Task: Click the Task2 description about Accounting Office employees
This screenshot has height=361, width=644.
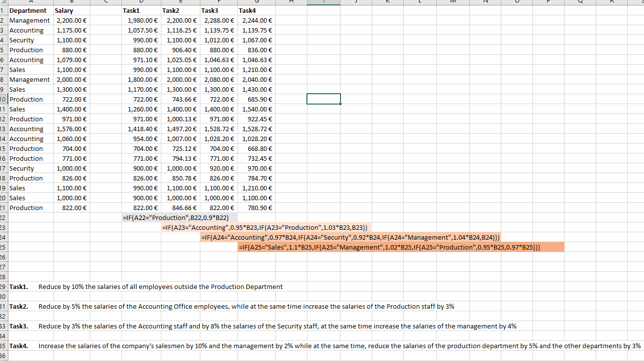Action: pos(246,306)
